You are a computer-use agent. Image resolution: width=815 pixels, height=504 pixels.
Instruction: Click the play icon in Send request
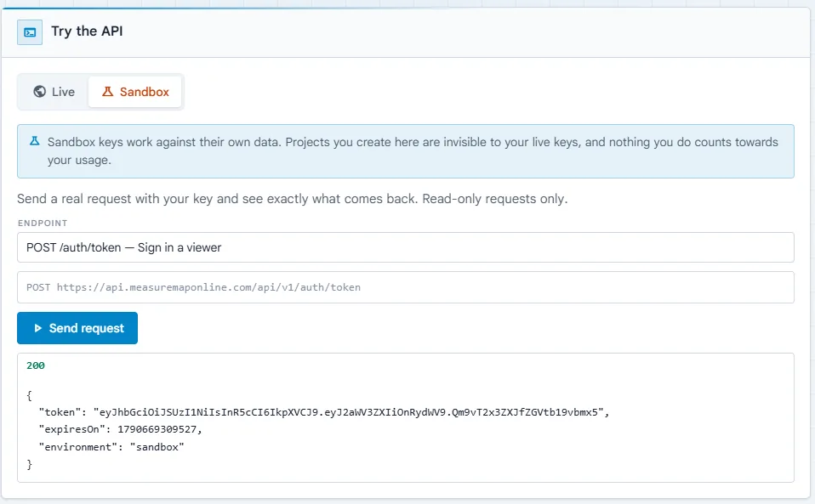coord(38,328)
